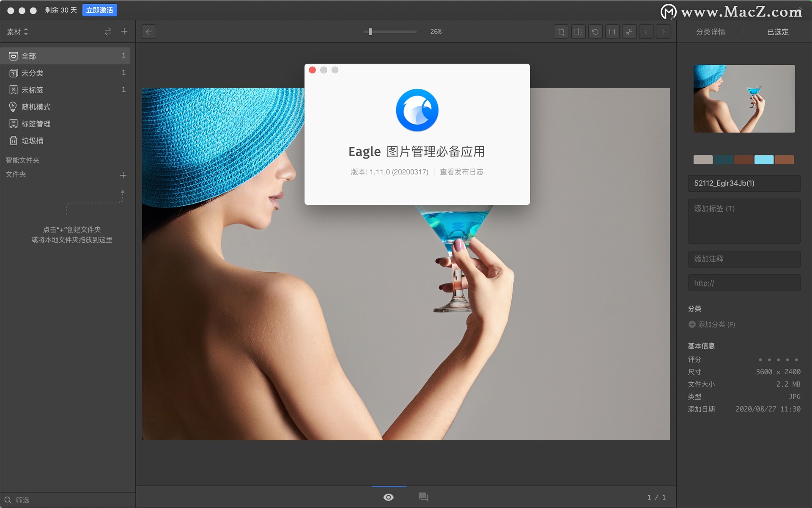Add a new folder with 文件夹 plus
The image size is (812, 508).
coord(123,175)
